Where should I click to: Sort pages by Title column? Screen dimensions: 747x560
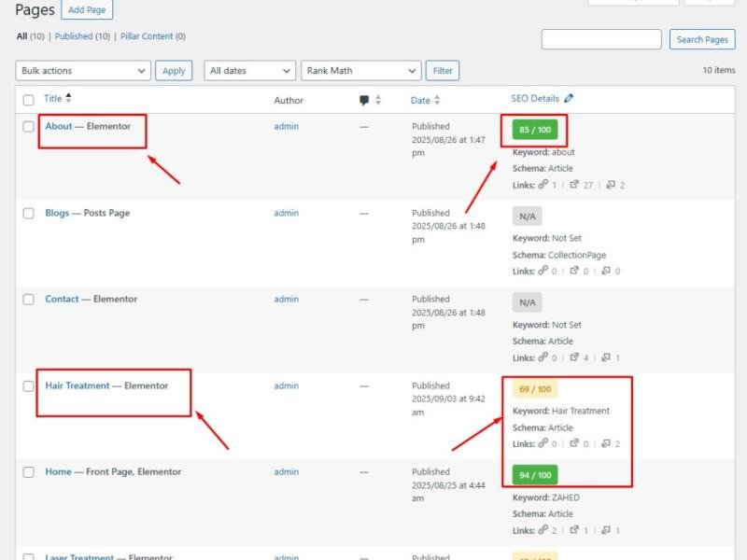53,98
